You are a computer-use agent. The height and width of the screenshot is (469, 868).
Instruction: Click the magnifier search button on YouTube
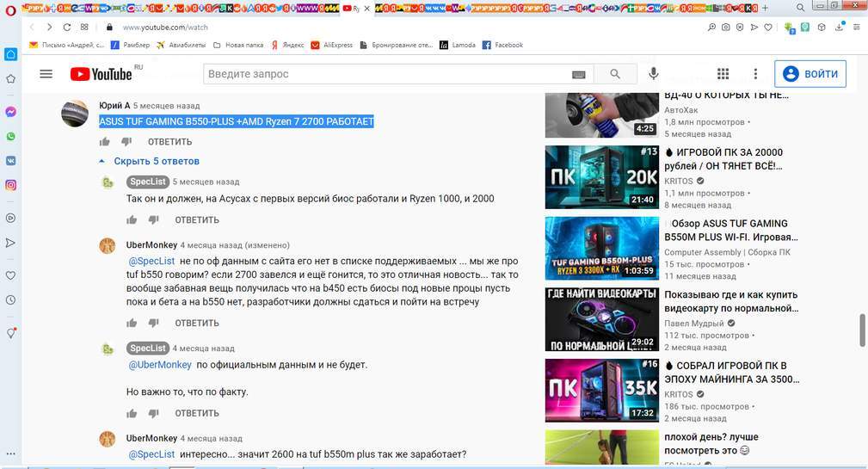[615, 74]
